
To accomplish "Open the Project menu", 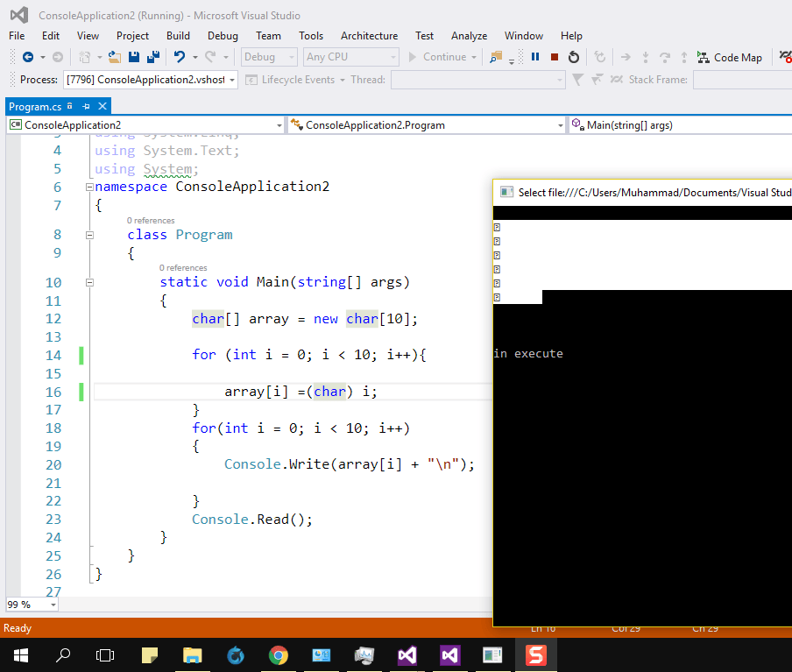I will (132, 36).
